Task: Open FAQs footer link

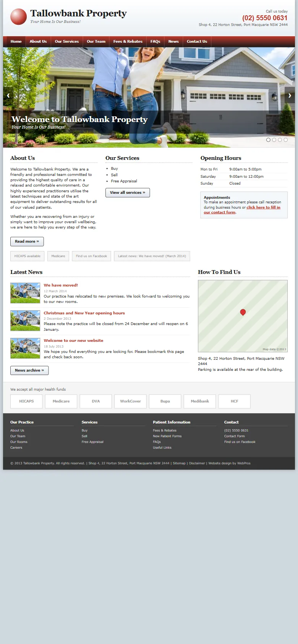Action: [x=157, y=442]
